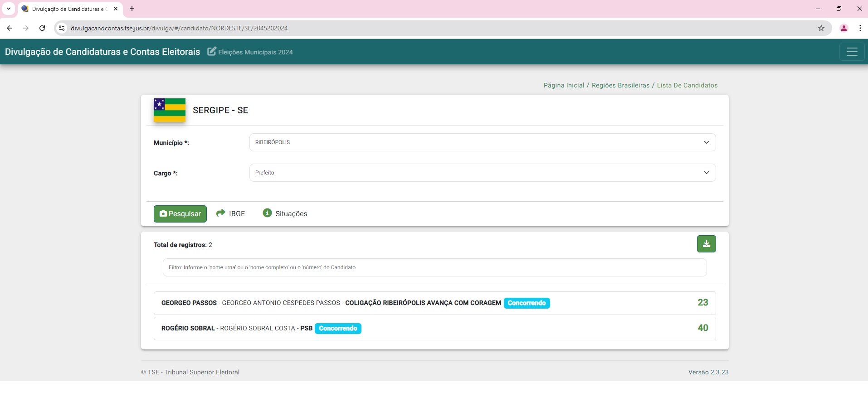Open the IBGE link

click(231, 213)
